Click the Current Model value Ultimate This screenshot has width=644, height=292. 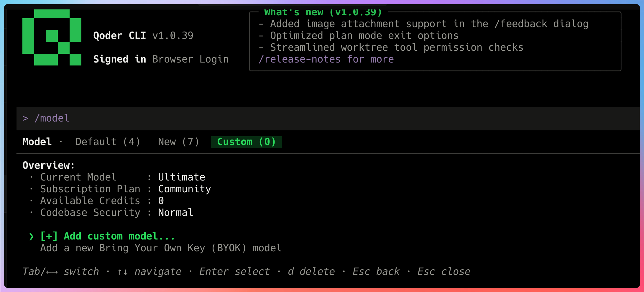click(x=182, y=177)
